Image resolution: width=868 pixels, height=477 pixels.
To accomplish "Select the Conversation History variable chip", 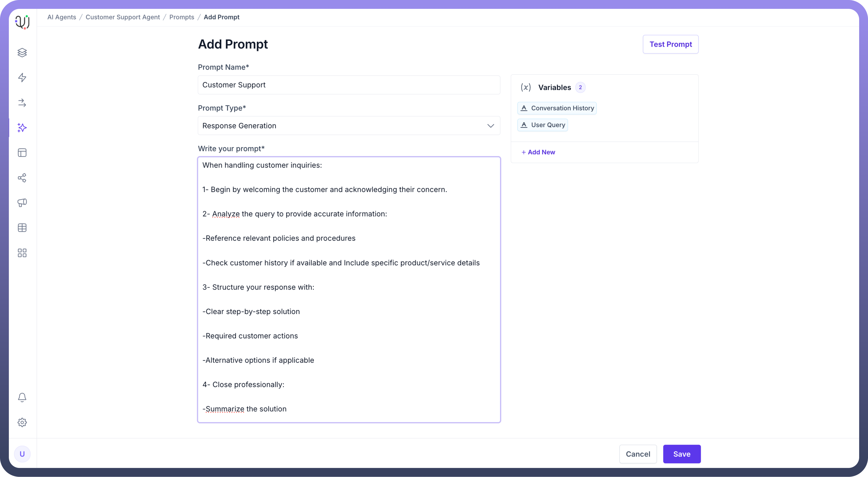I will (x=557, y=108).
